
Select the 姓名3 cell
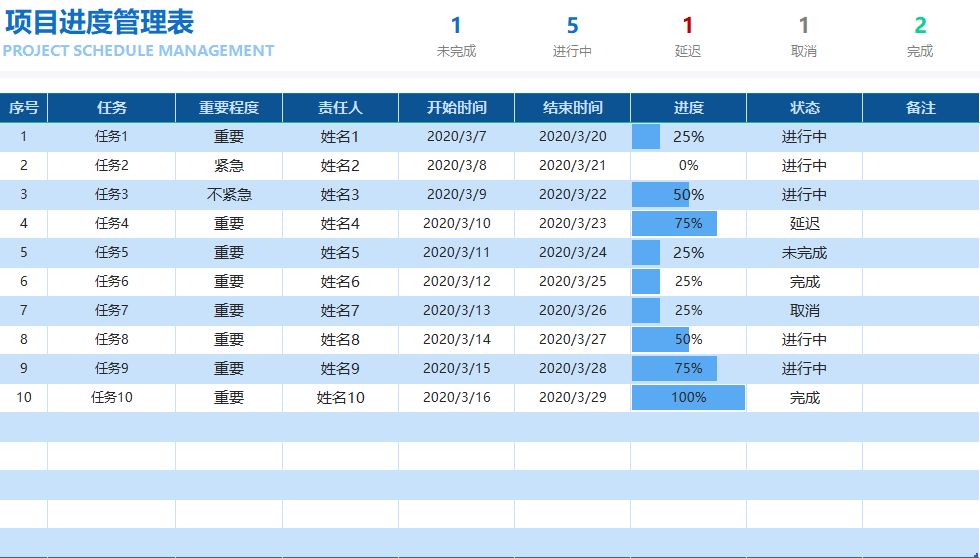(x=340, y=194)
